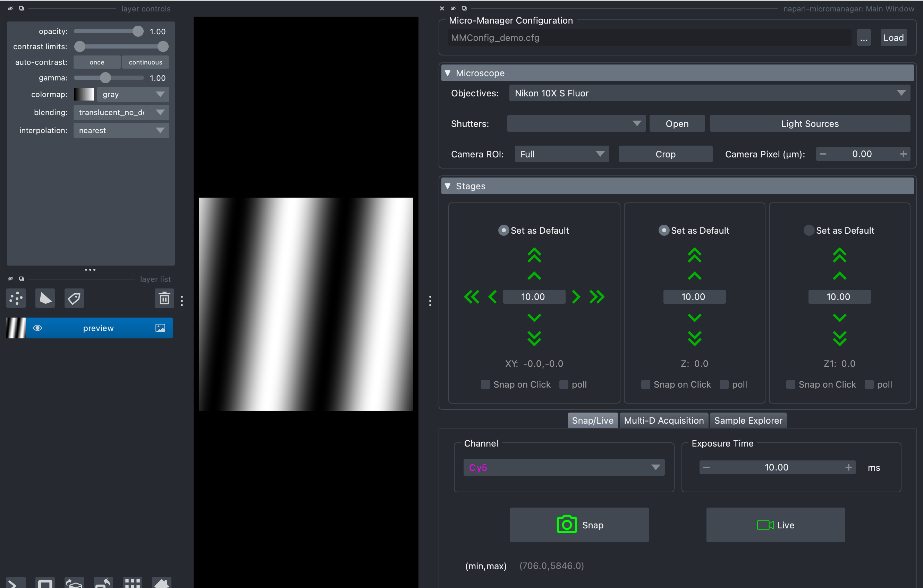Set the Z1 stage as Default
This screenshot has width=923, height=588.
click(x=809, y=230)
